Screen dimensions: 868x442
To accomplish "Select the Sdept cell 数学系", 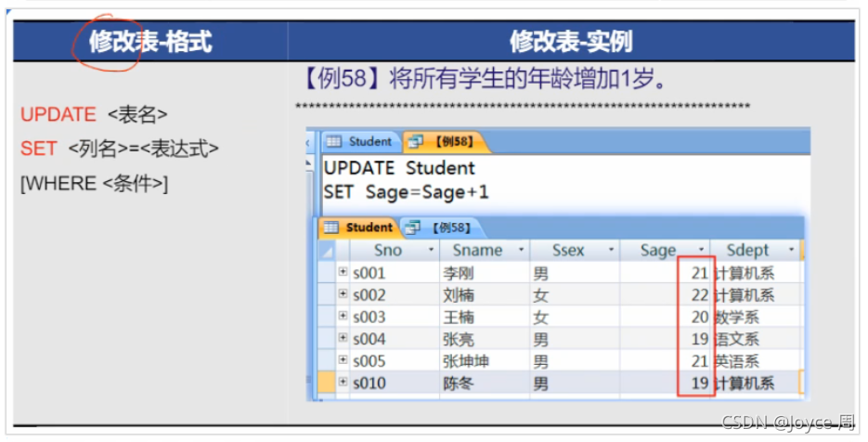I will (x=756, y=318).
